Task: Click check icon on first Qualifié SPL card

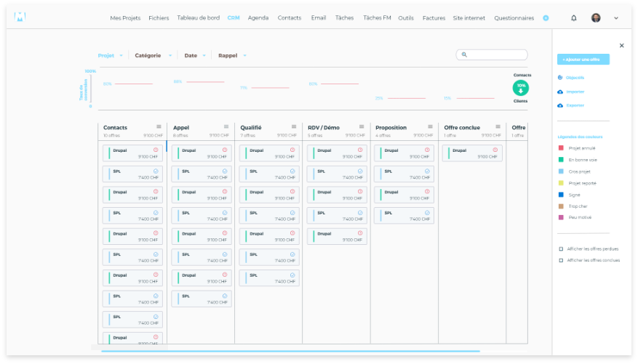Action: pyautogui.click(x=292, y=171)
